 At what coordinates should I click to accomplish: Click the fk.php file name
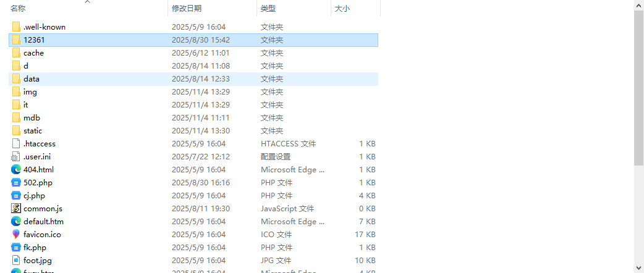[35, 247]
